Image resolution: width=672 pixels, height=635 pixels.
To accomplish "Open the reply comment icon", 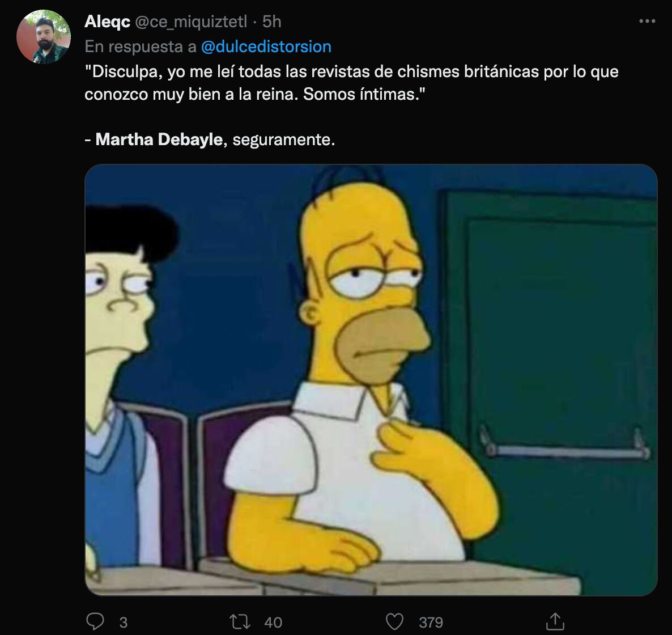I will [x=95, y=621].
